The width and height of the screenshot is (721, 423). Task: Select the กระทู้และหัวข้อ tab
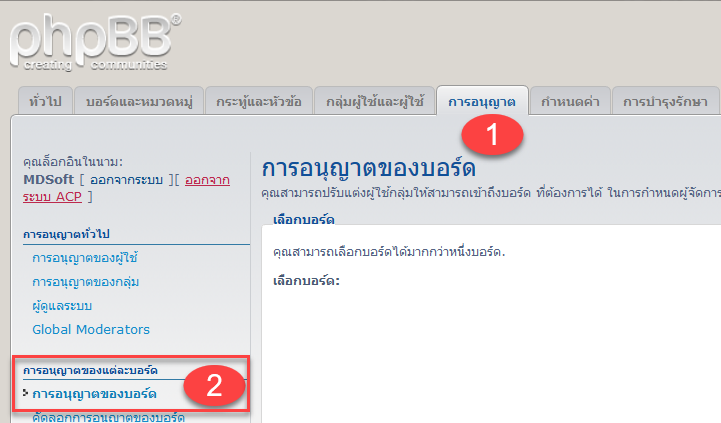[x=259, y=102]
